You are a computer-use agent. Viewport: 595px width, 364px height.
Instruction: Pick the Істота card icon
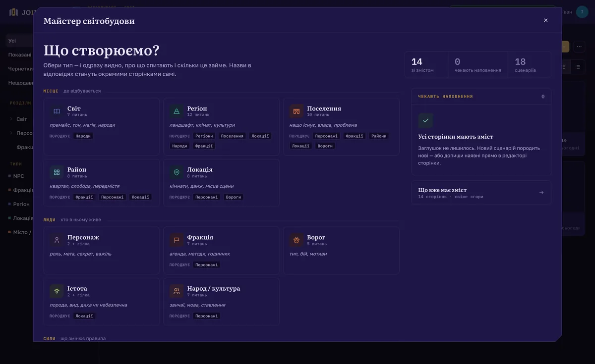[57, 291]
